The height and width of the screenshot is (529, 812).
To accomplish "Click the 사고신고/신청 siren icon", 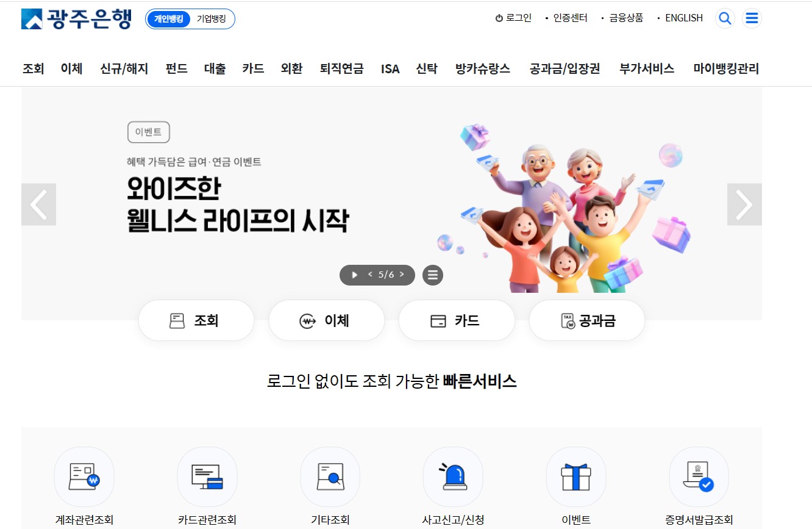I will point(453,477).
